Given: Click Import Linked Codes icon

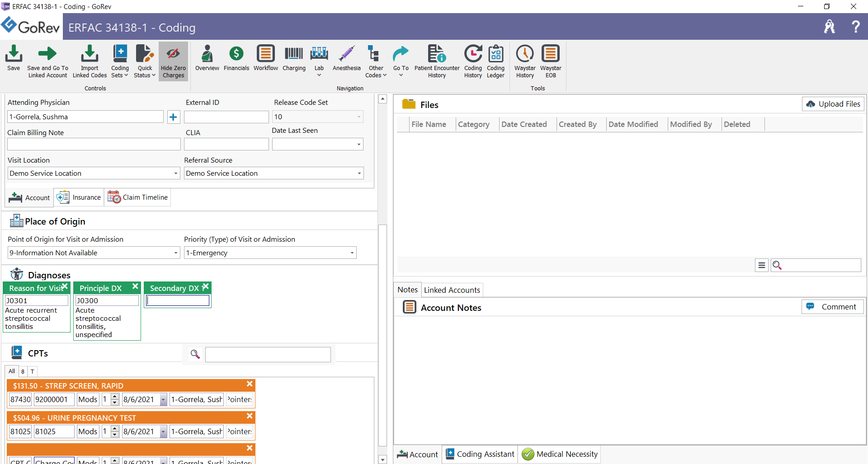Looking at the screenshot, I should 90,61.
